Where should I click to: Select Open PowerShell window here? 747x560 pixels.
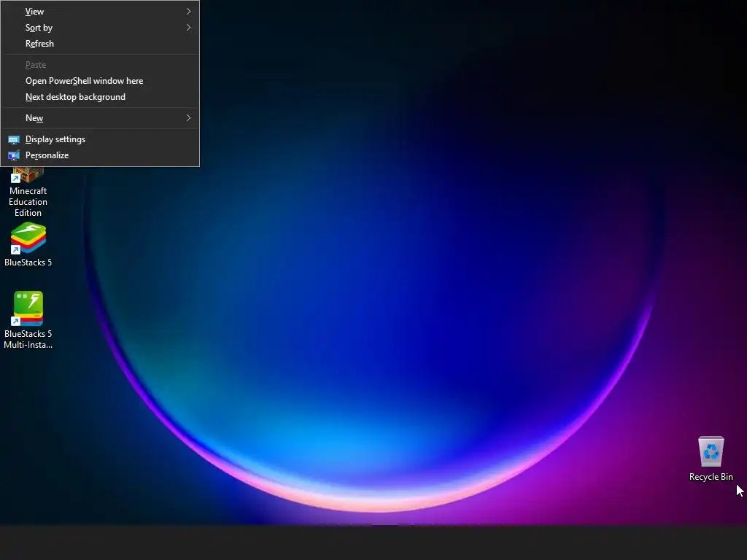click(100, 81)
